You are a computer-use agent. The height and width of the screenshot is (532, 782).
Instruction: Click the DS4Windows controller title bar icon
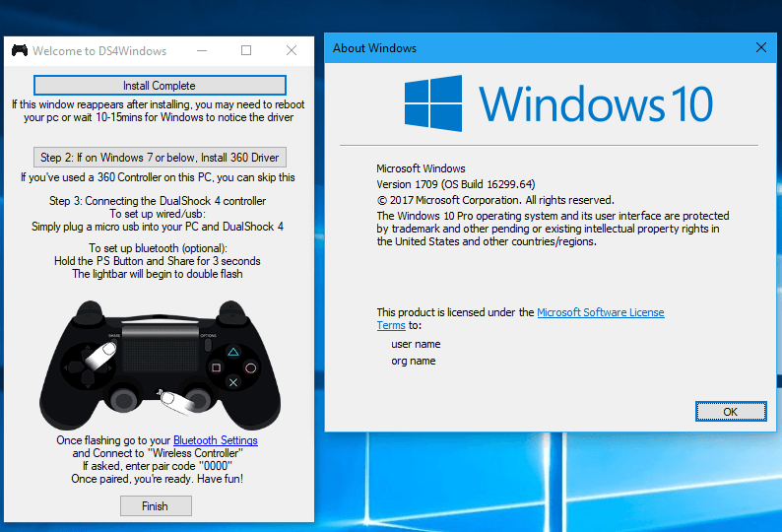pos(20,50)
